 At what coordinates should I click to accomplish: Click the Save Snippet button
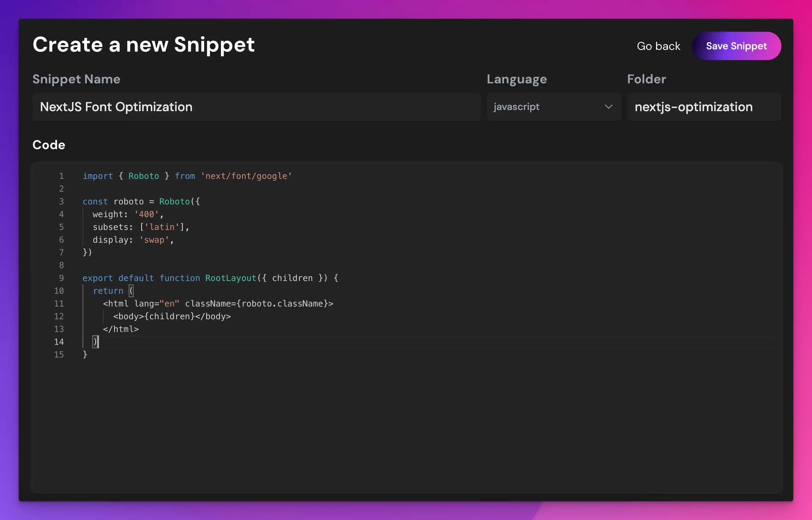[x=736, y=46]
